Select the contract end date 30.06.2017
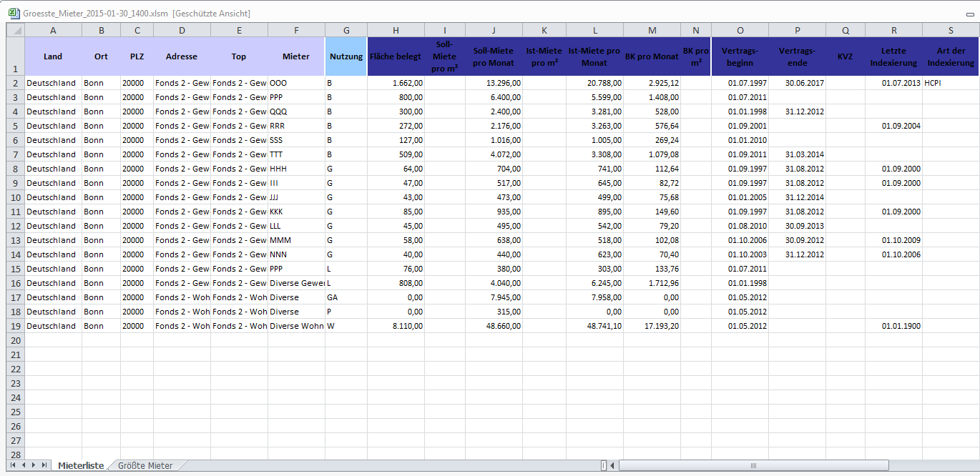This screenshot has width=980, height=476. point(798,83)
